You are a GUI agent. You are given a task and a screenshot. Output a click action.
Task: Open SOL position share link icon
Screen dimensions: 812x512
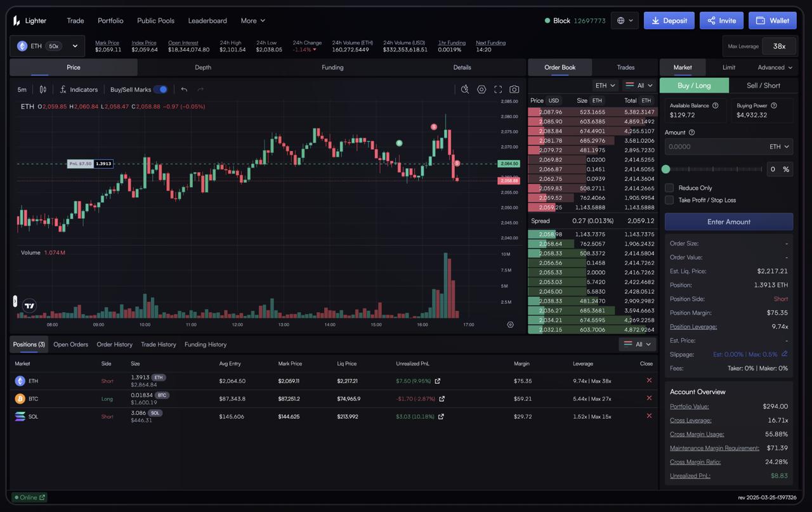click(x=441, y=417)
